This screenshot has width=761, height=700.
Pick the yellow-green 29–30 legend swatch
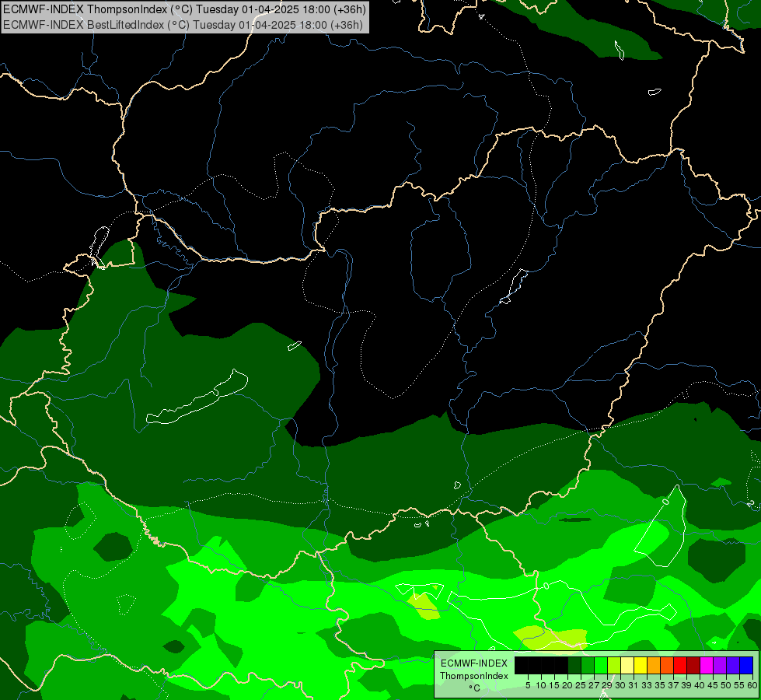click(x=614, y=665)
